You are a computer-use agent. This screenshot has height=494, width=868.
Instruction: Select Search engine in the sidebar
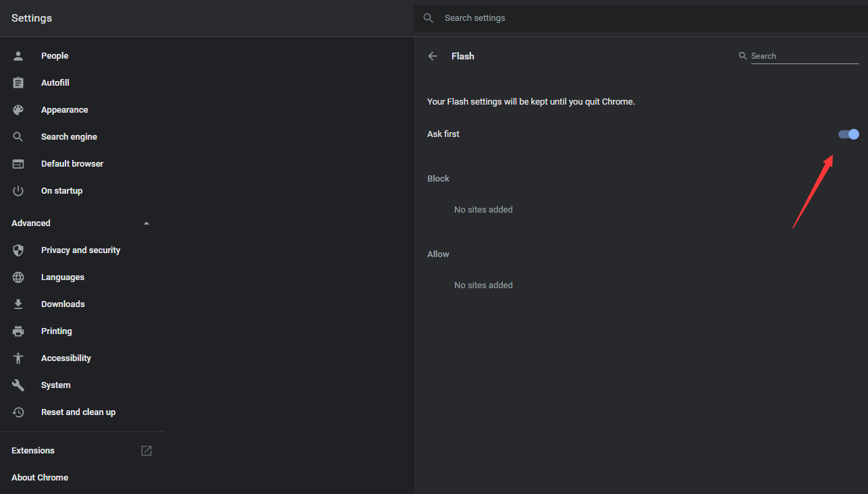pos(69,137)
